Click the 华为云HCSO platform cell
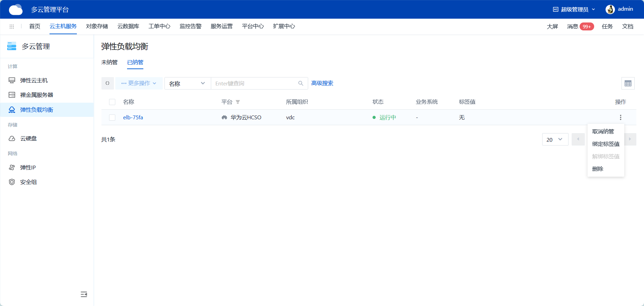 [246, 118]
